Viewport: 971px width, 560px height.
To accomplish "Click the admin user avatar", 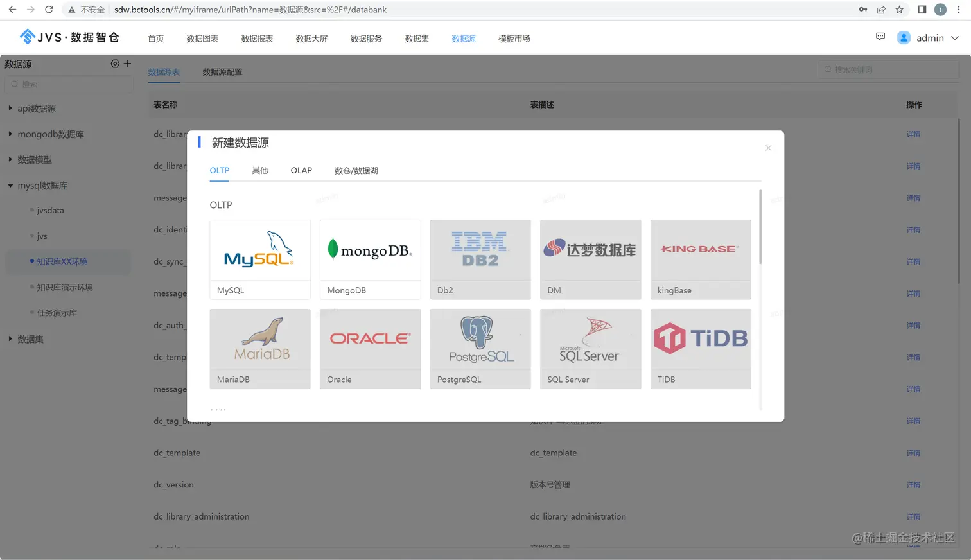I will pyautogui.click(x=904, y=38).
